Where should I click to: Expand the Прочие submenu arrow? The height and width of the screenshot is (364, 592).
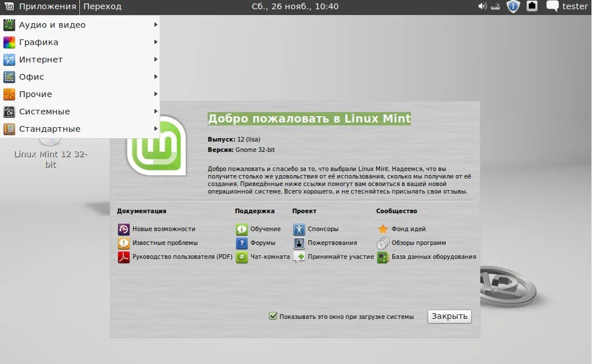click(156, 94)
